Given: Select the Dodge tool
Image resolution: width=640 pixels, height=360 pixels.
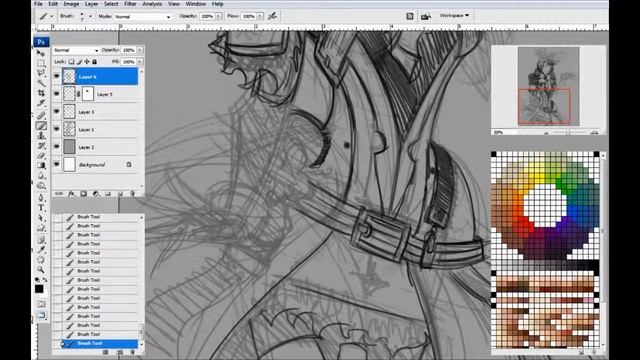Looking at the screenshot, I should tap(41, 185).
